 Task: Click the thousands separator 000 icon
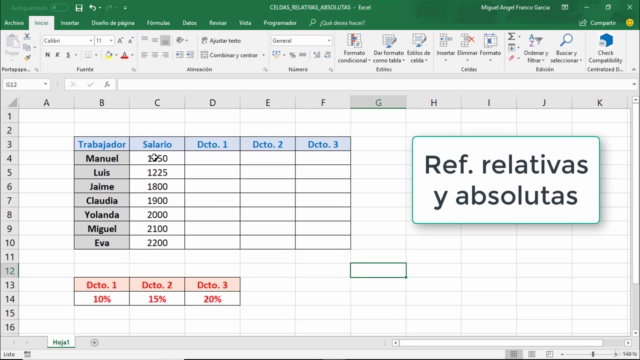coord(302,55)
